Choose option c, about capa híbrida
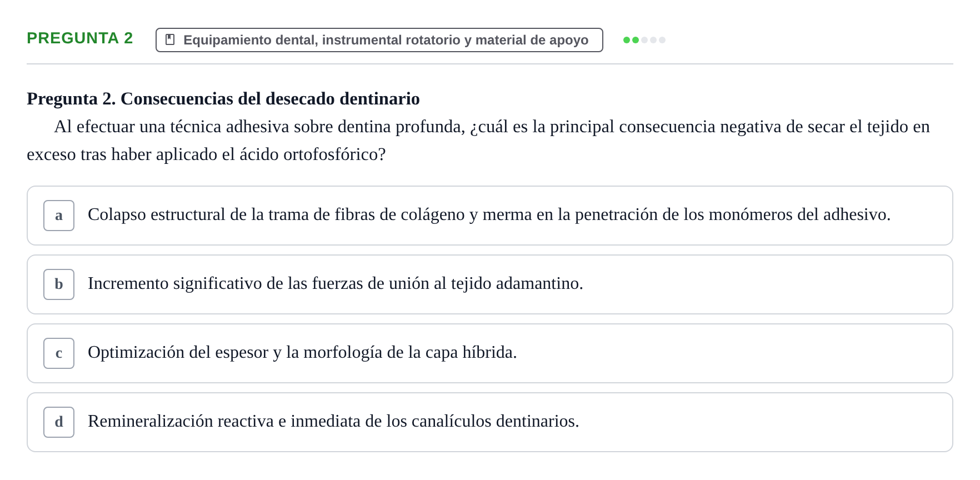Image resolution: width=980 pixels, height=480 pixels. (x=490, y=353)
